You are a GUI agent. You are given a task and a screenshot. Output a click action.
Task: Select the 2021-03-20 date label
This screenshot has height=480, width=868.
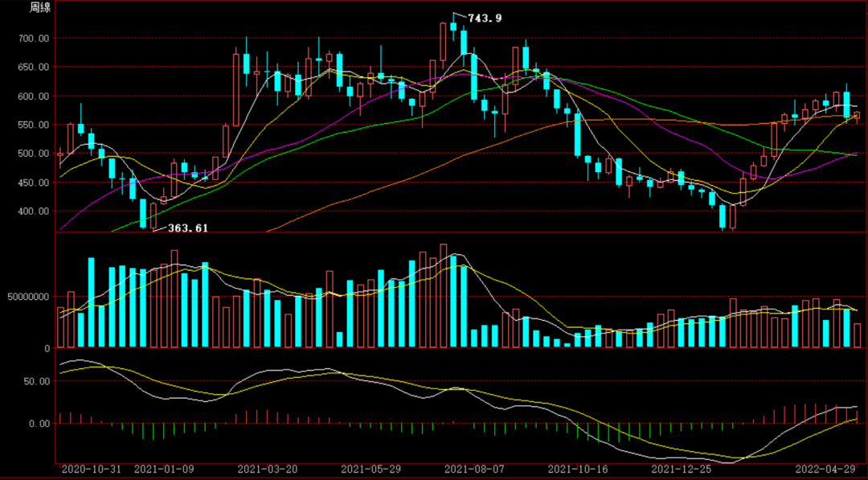(268, 469)
